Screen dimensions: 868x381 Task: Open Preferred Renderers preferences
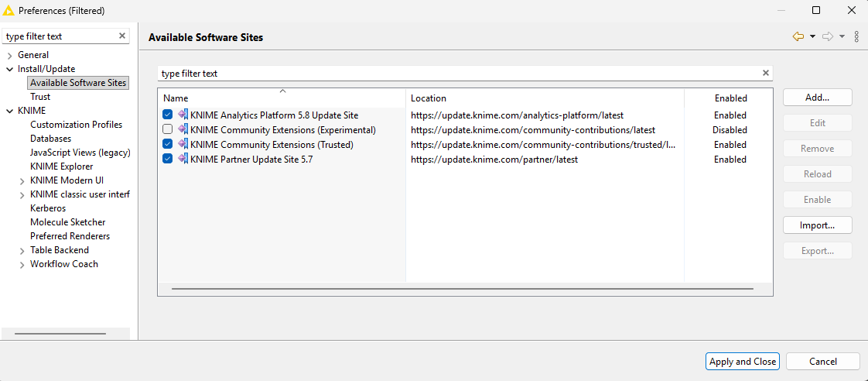pyautogui.click(x=70, y=236)
